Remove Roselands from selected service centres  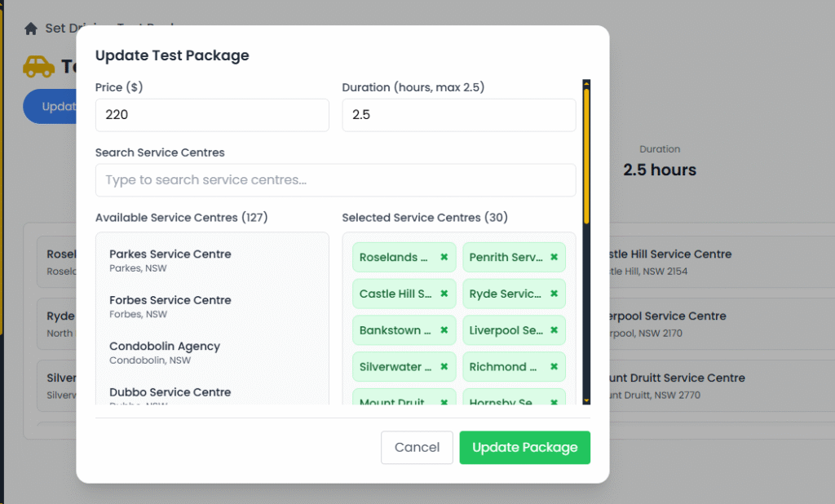[444, 257]
